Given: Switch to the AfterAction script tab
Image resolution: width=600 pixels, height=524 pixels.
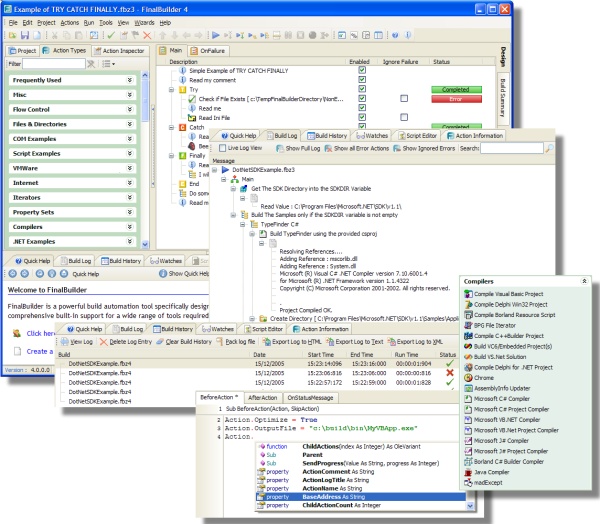Looking at the screenshot, I should coord(262,398).
